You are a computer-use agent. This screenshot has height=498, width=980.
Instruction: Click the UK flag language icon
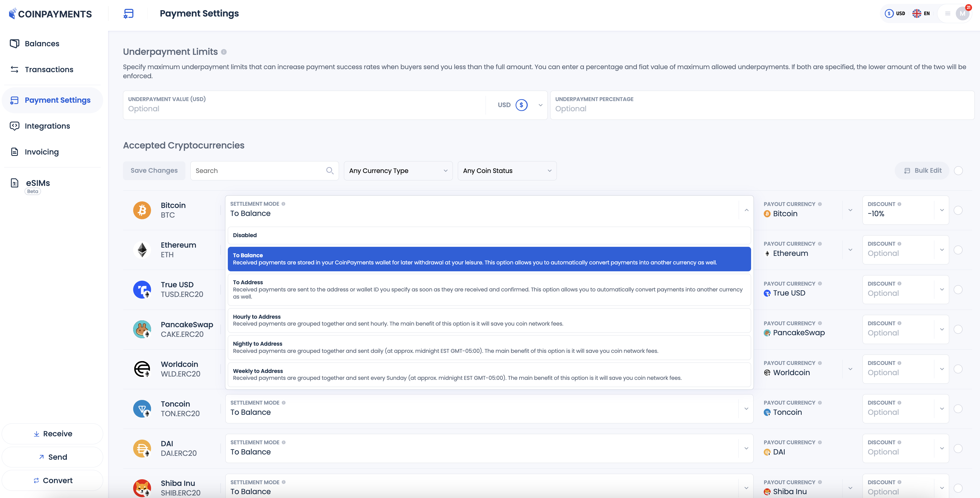click(917, 13)
